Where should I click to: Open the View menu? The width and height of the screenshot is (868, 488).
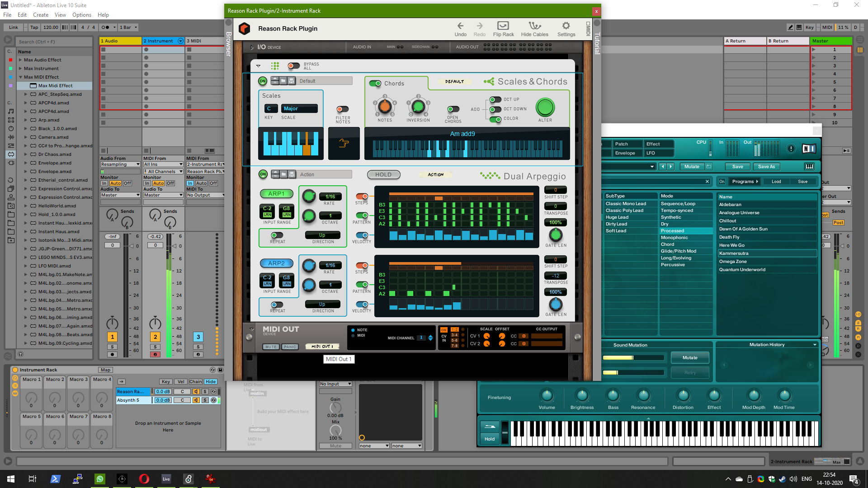(60, 15)
